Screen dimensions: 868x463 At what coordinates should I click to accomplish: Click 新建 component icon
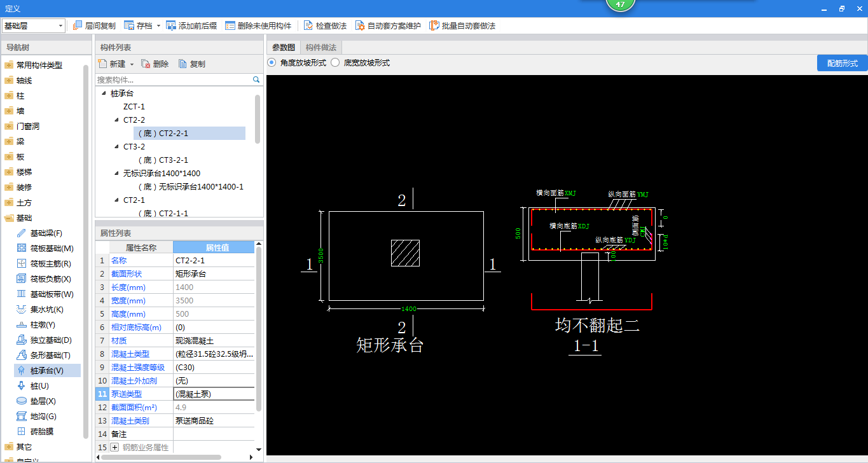102,64
